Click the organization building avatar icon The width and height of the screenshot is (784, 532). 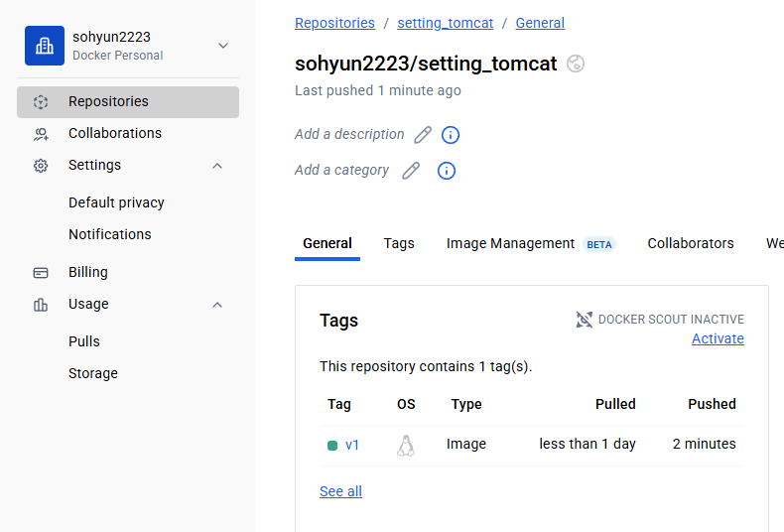(x=45, y=46)
